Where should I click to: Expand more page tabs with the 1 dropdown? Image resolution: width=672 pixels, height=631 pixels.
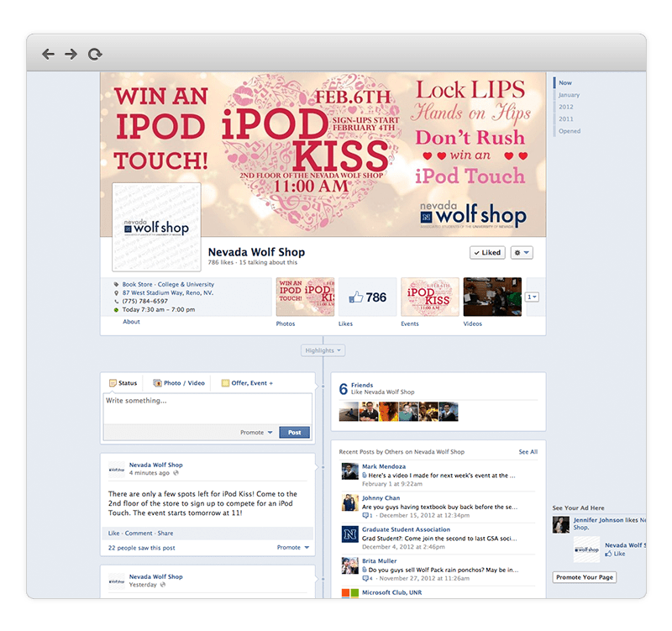532,297
